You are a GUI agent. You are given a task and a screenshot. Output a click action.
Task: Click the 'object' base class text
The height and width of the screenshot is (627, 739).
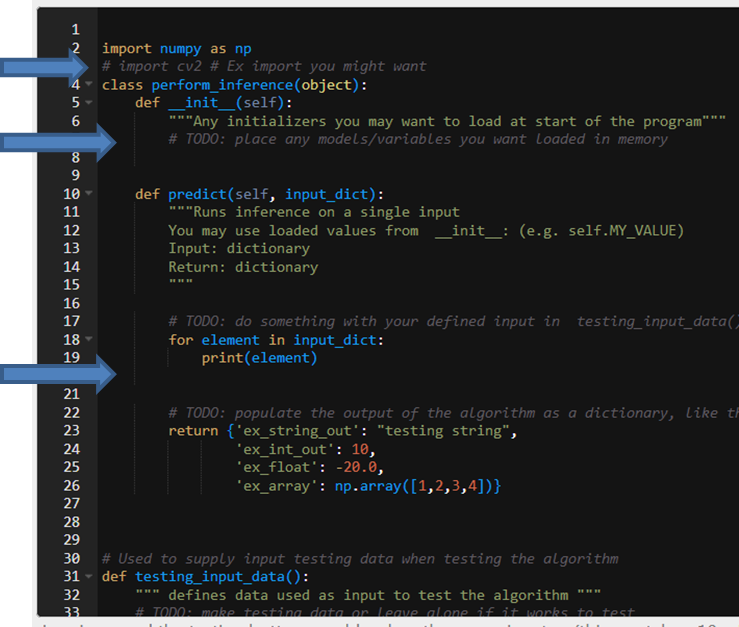tap(326, 85)
